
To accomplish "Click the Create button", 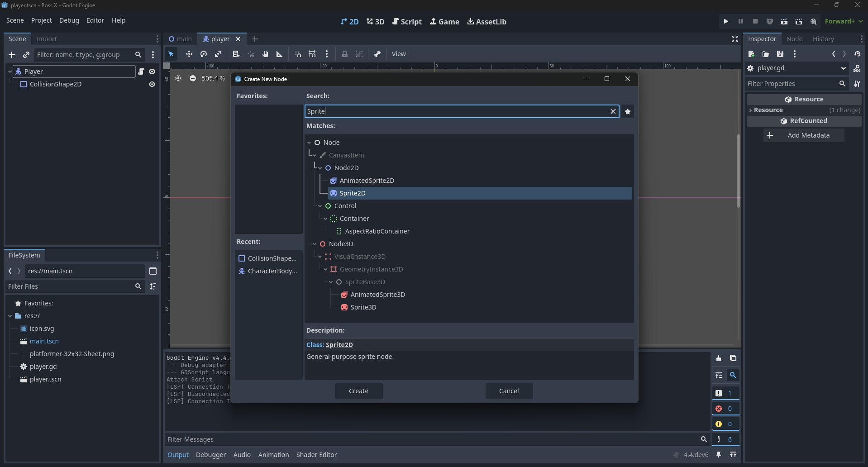I will tap(359, 391).
